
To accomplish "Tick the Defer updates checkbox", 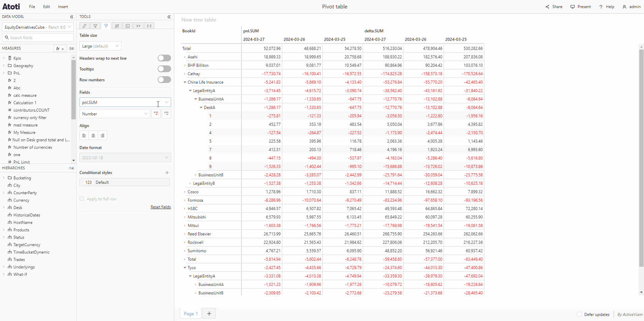I will pyautogui.click(x=579, y=315).
